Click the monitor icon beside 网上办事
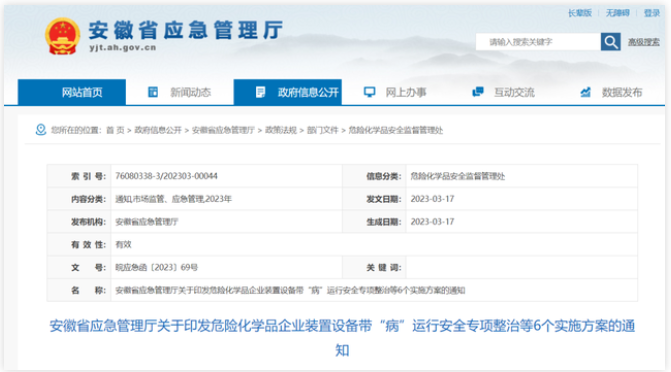Image resolution: width=671 pixels, height=372 pixels. tap(369, 92)
